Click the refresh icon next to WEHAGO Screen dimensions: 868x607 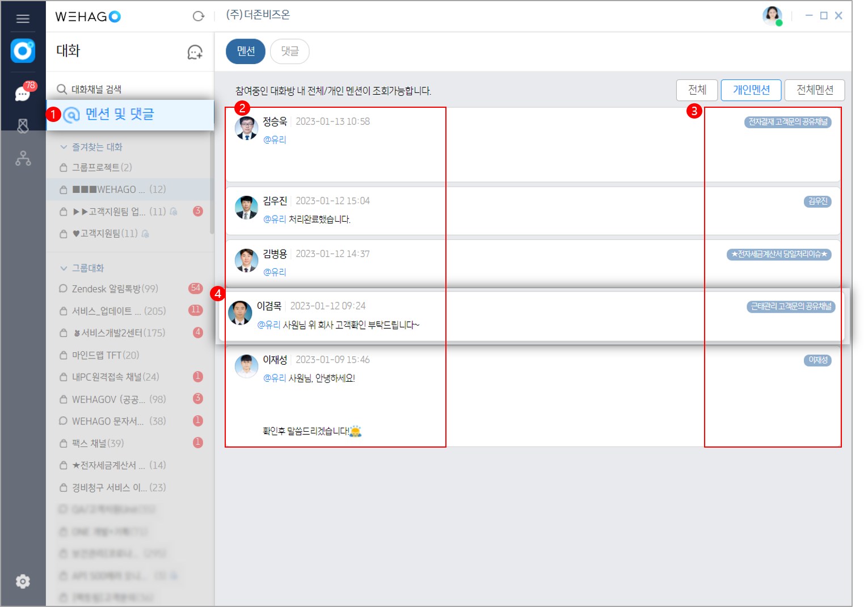(x=198, y=16)
